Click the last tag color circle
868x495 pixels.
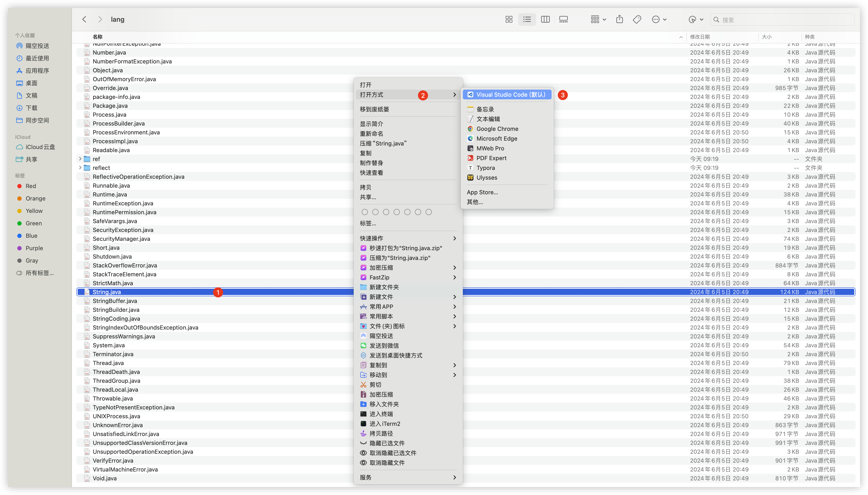click(x=428, y=212)
